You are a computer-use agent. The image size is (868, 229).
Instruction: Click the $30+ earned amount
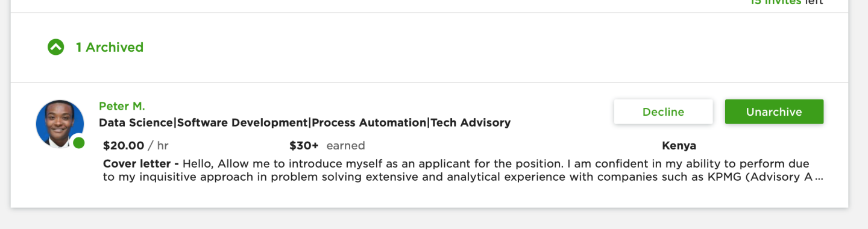[x=304, y=145]
